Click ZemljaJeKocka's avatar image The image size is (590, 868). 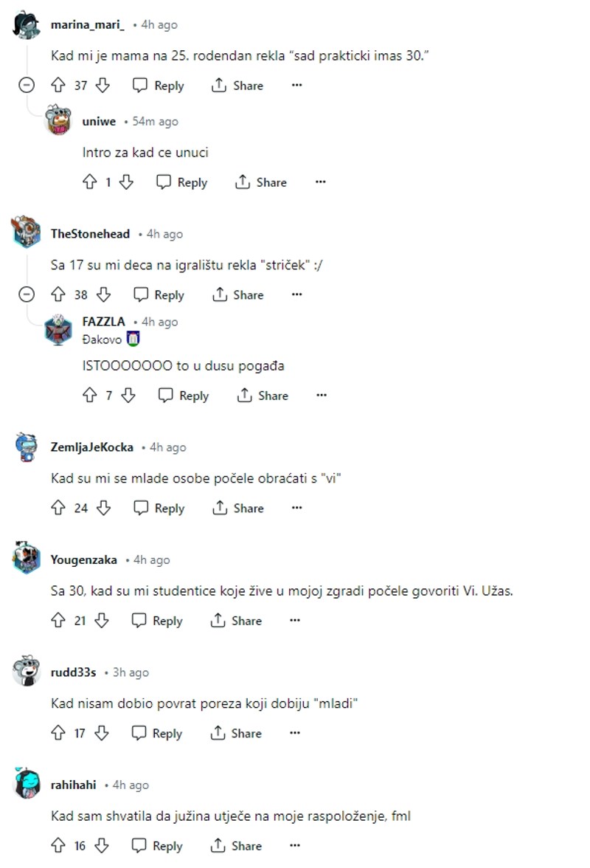[x=27, y=447]
